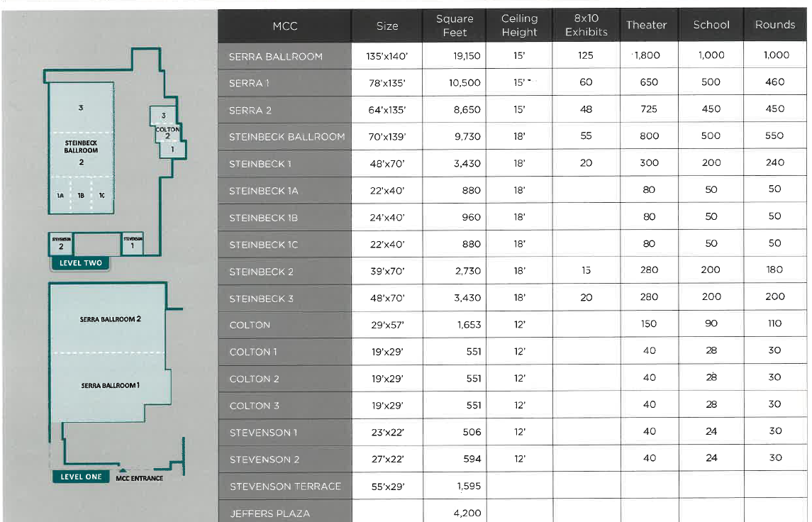The image size is (812, 522).
Task: Click the 1C room on Level Two plan
Action: click(101, 195)
